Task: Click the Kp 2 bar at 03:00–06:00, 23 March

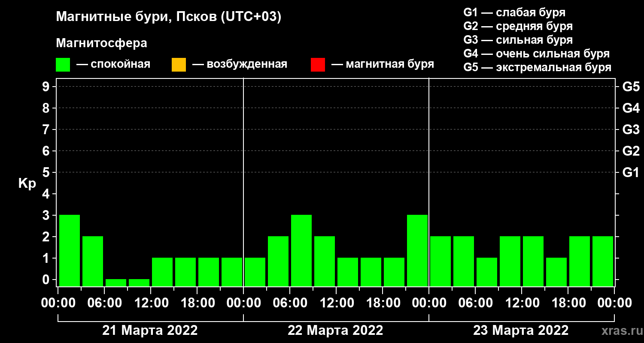Action: pyautogui.click(x=464, y=261)
